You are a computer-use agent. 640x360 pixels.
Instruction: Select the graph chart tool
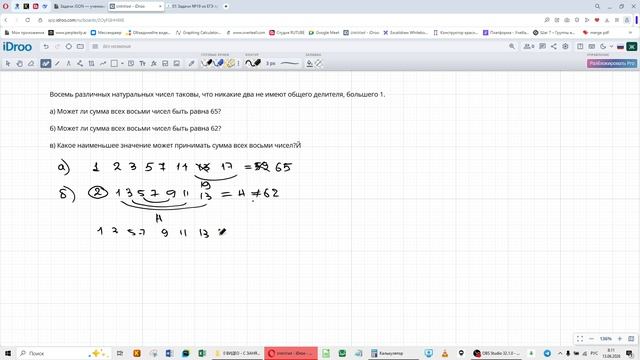click(x=103, y=63)
